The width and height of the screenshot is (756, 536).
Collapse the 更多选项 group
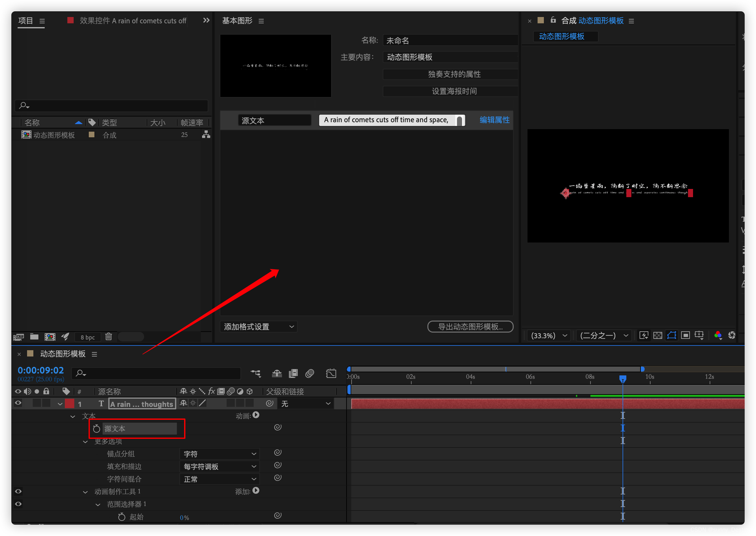[x=85, y=442]
